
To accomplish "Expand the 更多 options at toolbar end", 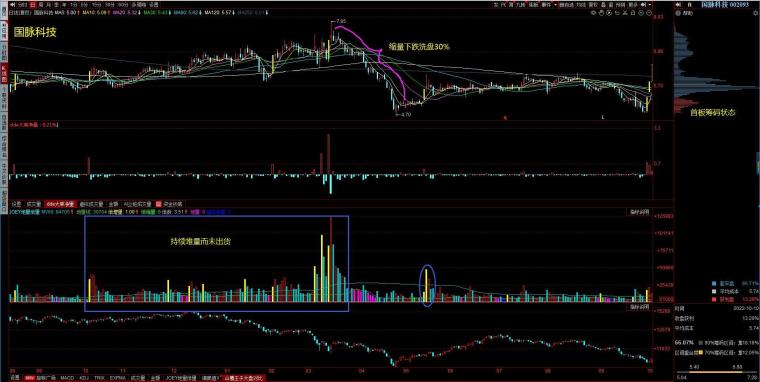I will coord(633,5).
